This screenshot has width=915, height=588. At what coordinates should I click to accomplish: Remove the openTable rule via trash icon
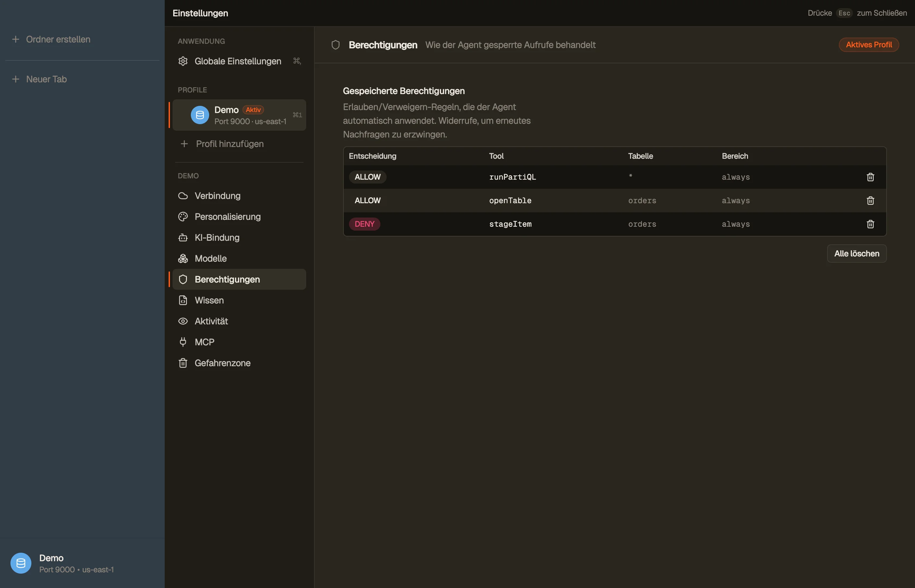(x=870, y=201)
